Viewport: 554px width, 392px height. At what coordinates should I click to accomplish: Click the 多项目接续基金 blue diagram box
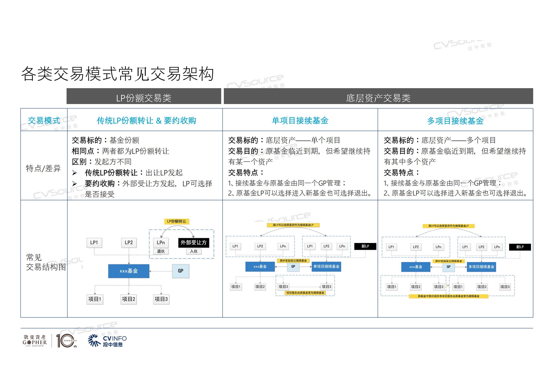click(x=481, y=267)
